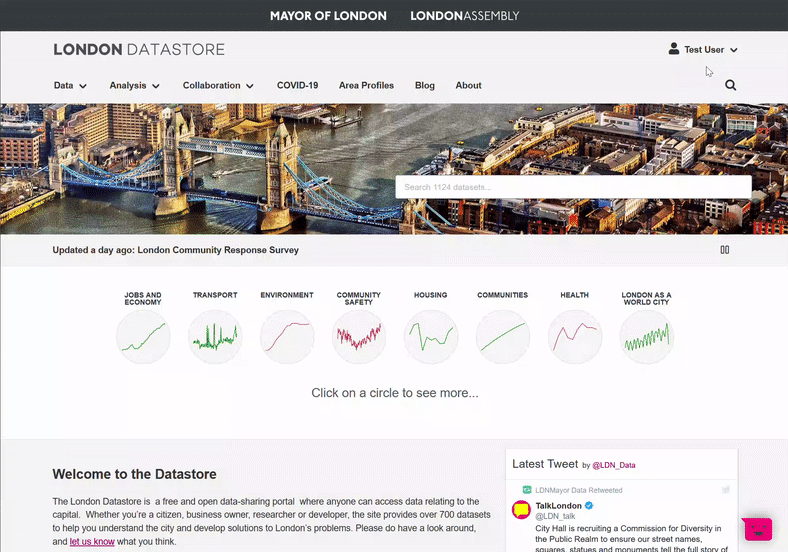Screen dimensions: 788x552
Task: Open Area Profiles from the navigation
Action: [x=366, y=85]
